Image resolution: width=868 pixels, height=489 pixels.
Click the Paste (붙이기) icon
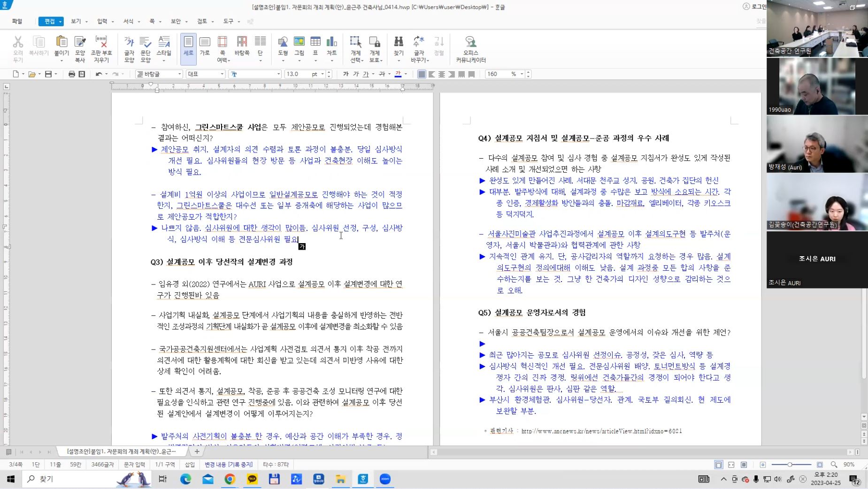[x=61, y=42]
